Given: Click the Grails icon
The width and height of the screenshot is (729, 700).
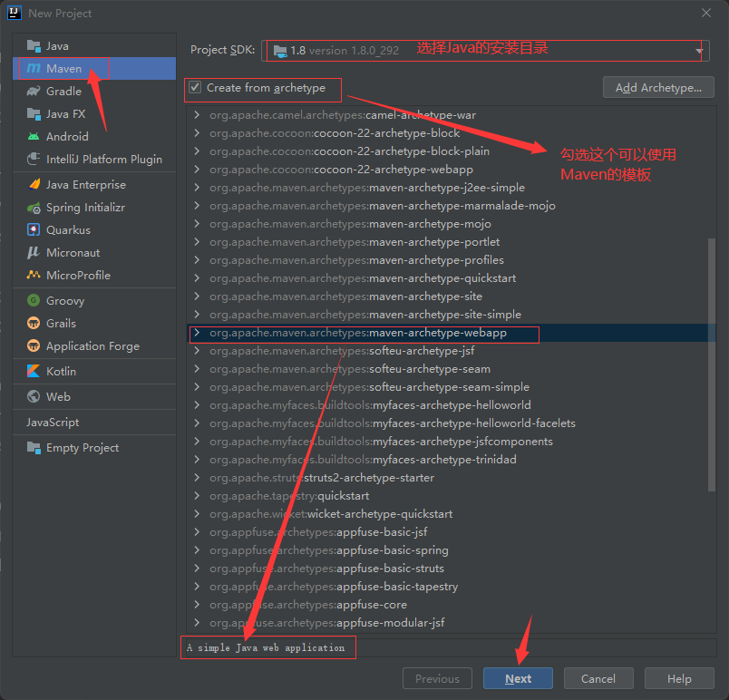Looking at the screenshot, I should (34, 323).
